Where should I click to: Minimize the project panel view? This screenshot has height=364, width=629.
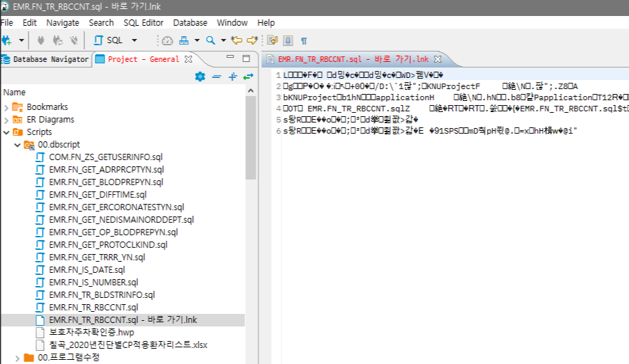point(231,57)
